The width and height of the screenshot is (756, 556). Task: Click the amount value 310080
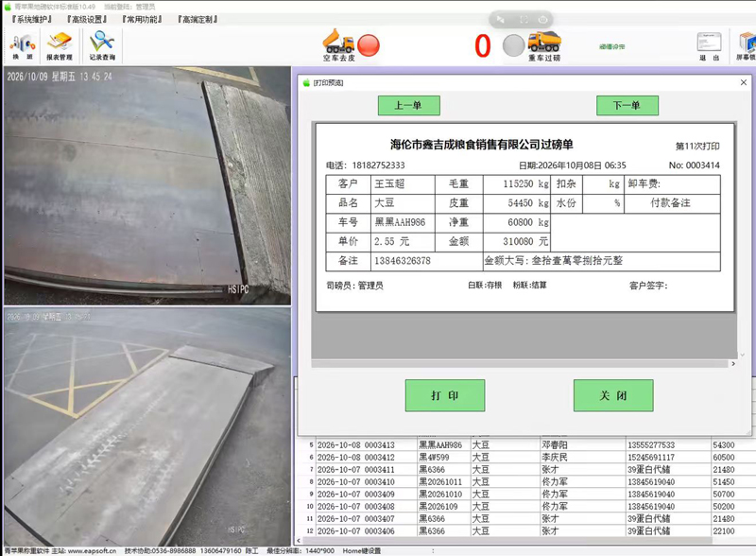click(518, 241)
